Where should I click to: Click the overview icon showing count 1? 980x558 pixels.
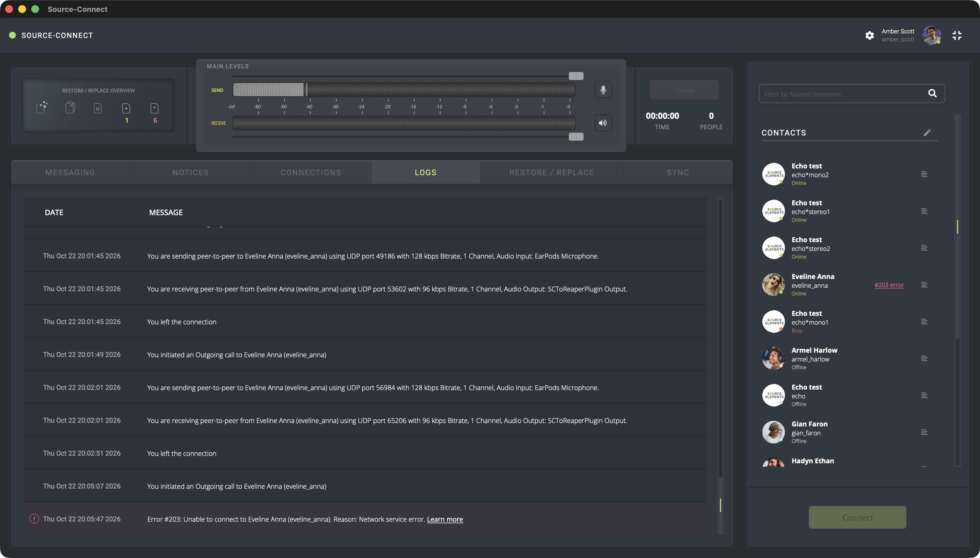tap(126, 109)
